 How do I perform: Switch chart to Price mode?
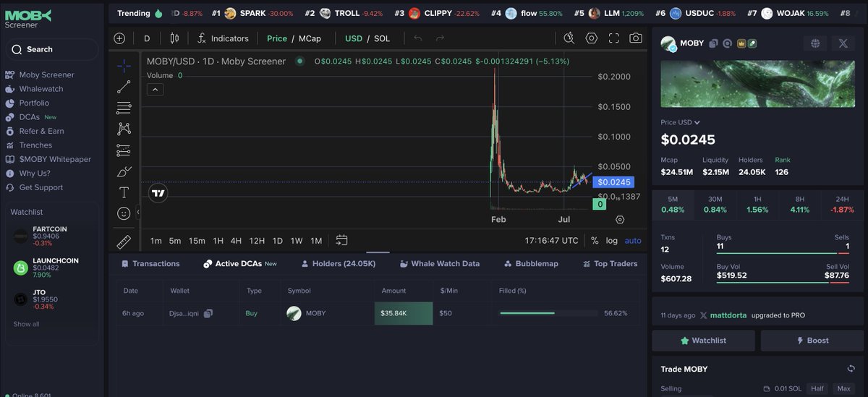coord(277,38)
